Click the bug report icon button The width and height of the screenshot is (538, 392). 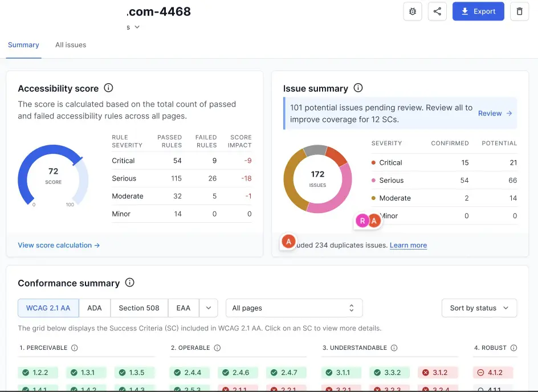coord(413,11)
